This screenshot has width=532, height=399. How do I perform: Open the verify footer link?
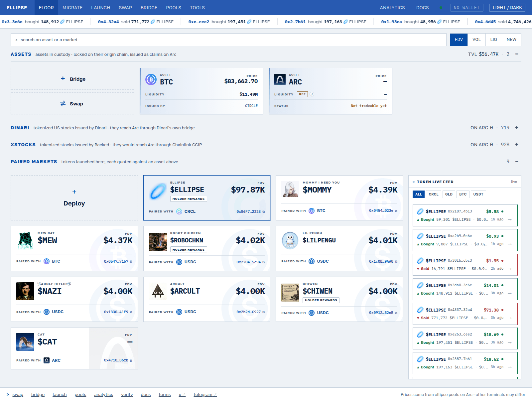click(127, 395)
